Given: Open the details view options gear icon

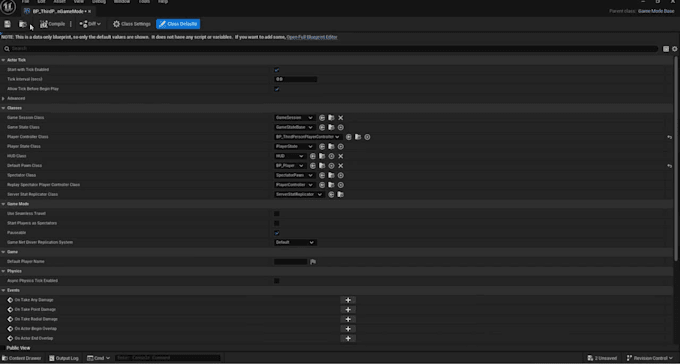Looking at the screenshot, I should click(674, 49).
